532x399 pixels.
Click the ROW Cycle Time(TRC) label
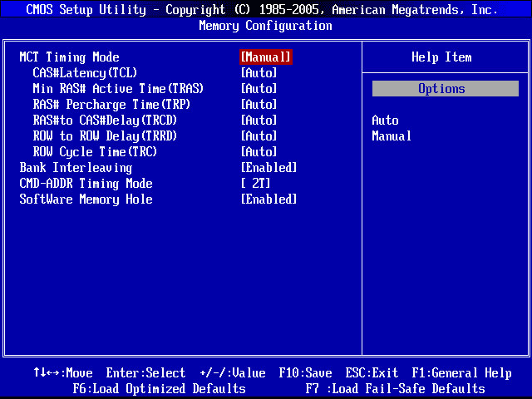tap(95, 151)
